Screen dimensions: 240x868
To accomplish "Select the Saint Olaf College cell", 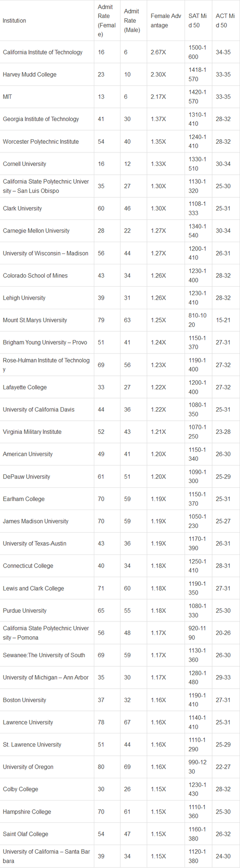I will point(47,834).
